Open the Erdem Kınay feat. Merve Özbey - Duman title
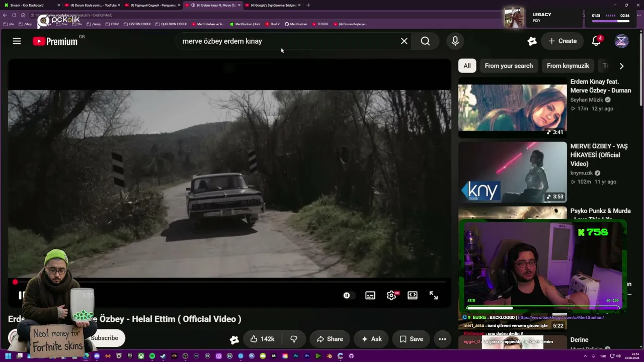644x362 pixels. tap(601, 86)
